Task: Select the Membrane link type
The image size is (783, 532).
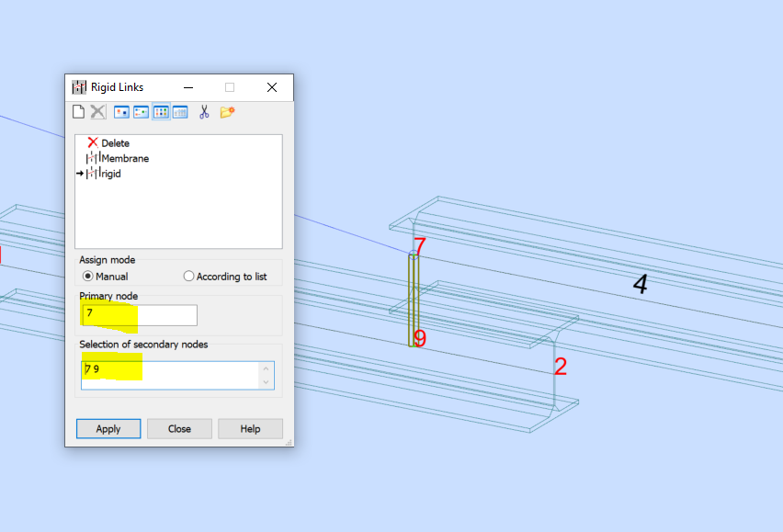Action: click(x=124, y=158)
